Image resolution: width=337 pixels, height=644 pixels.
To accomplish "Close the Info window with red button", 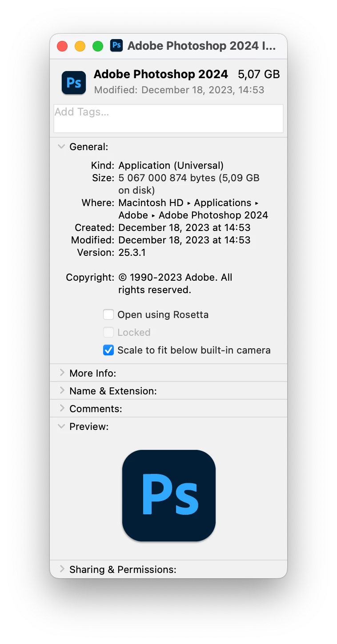I will [x=62, y=46].
